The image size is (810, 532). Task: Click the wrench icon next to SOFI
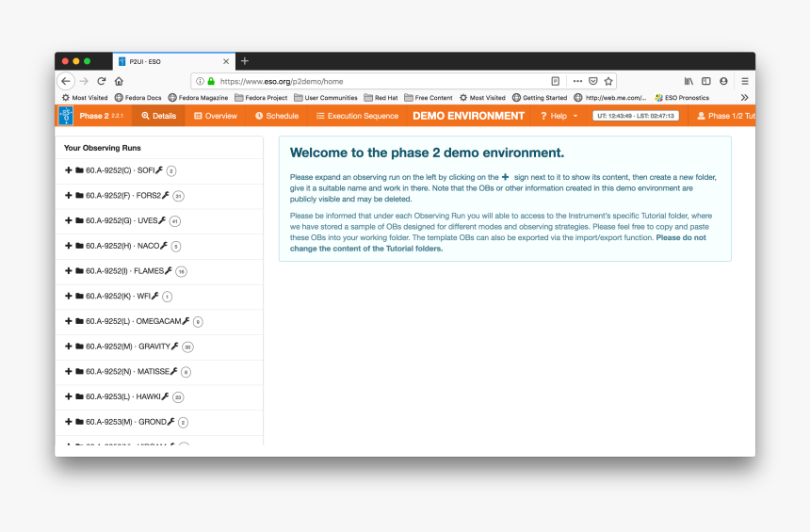click(x=160, y=170)
